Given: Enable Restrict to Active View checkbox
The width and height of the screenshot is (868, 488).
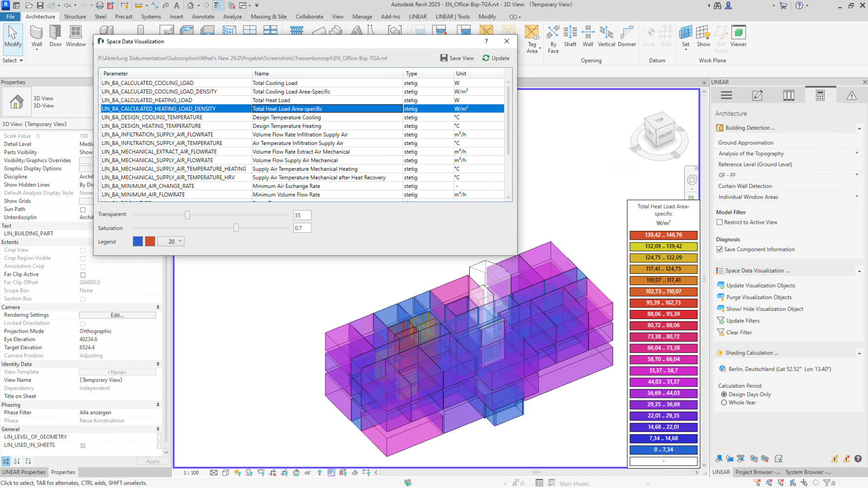Looking at the screenshot, I should [720, 223].
